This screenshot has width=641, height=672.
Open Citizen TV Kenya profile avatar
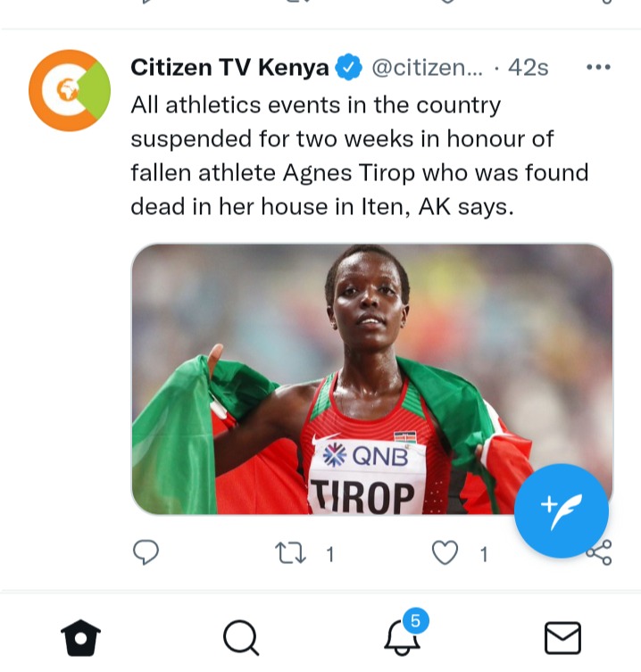(x=70, y=90)
